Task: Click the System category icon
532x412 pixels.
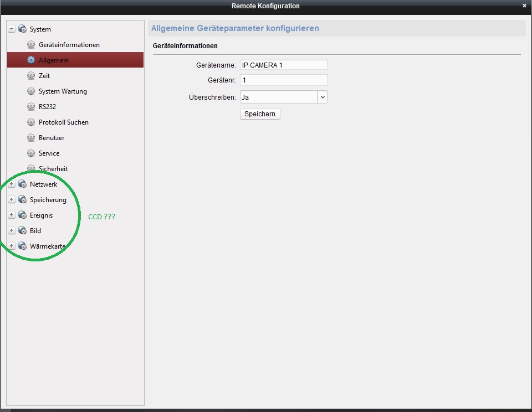Action: coord(22,29)
